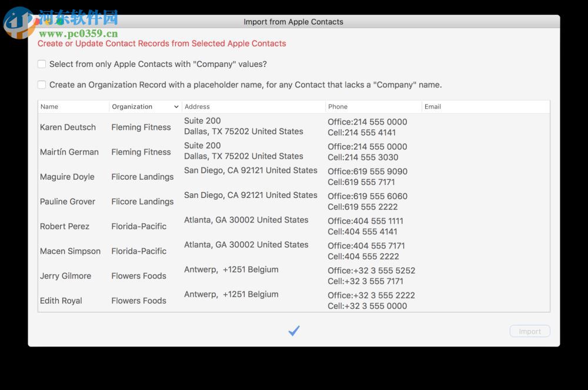Viewport: 588px width, 390px height.
Task: Click the Robert Perez contact entry
Action: [64, 226]
